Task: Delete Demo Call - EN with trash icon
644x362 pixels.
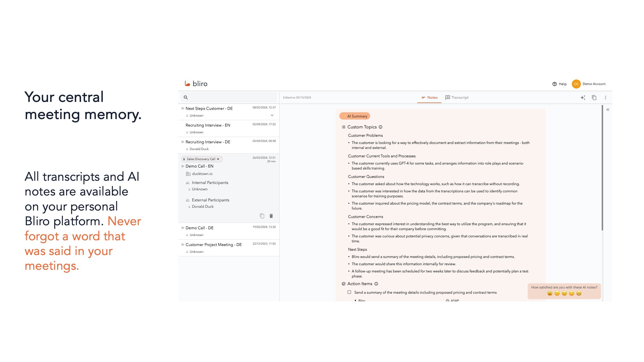Action: (271, 216)
